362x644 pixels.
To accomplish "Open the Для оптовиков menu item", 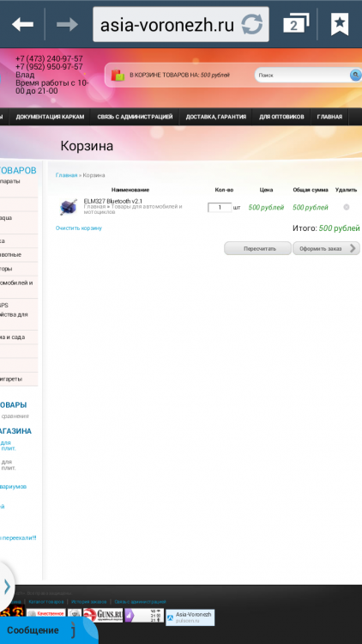I will [281, 117].
